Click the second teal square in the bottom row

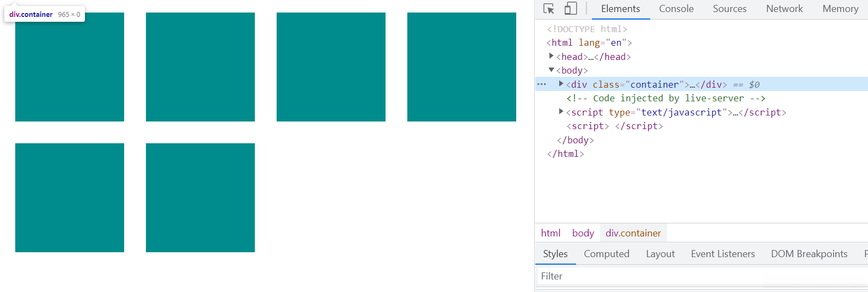(200, 198)
